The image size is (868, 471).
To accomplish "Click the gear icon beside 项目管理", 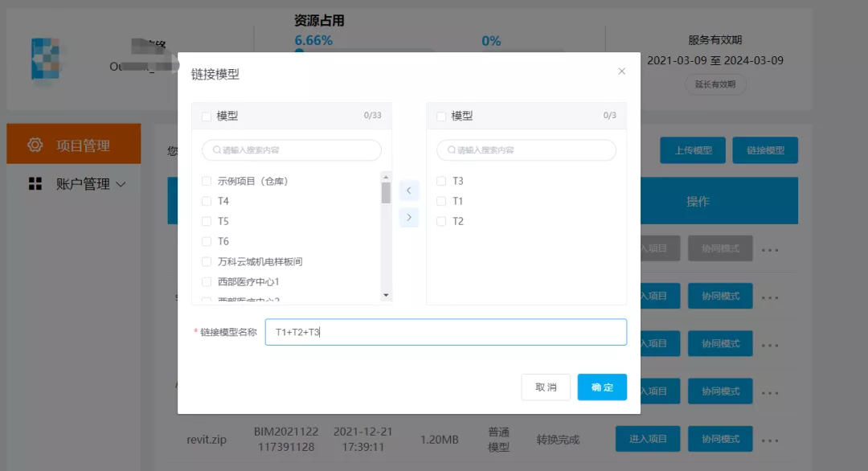I will pos(35,145).
